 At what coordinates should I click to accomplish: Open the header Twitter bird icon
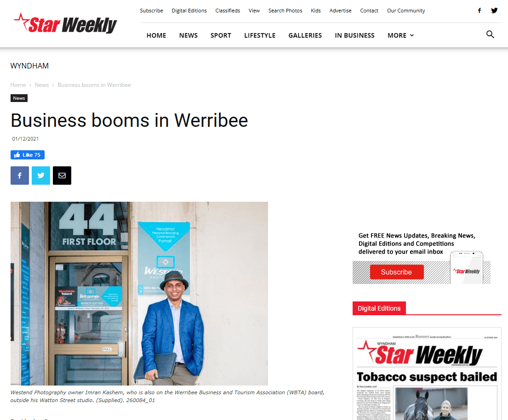click(494, 11)
